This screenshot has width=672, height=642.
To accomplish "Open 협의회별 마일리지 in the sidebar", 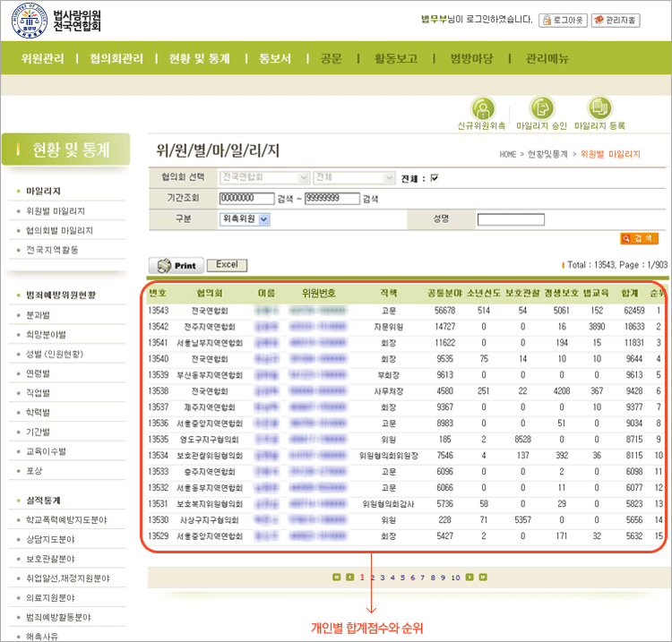I will pos(59,230).
